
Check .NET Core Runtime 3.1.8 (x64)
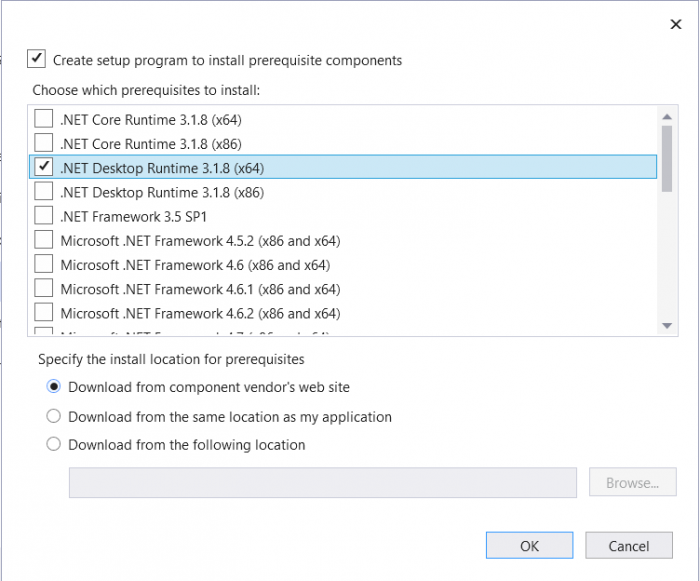click(x=44, y=119)
